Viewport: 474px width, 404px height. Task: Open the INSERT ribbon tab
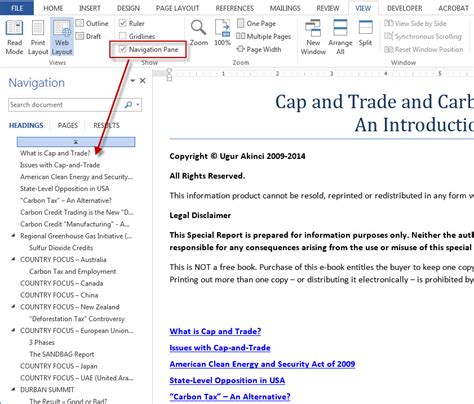90,8
